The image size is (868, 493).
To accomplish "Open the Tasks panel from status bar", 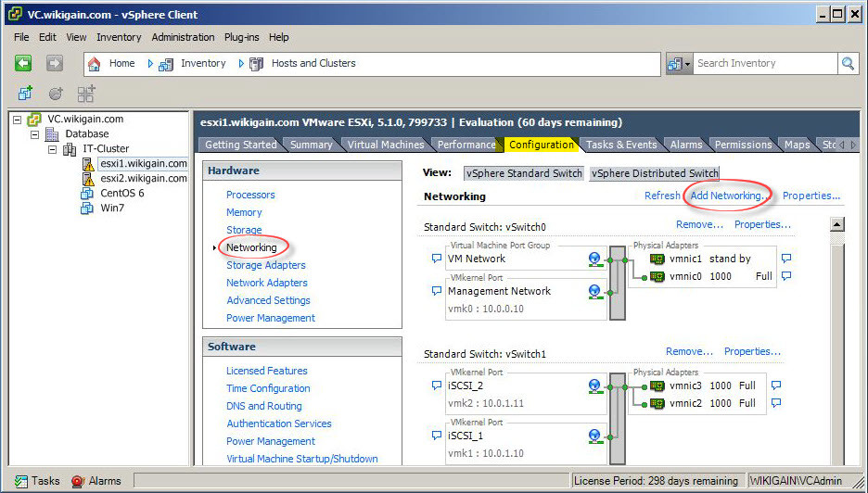I will [37, 481].
